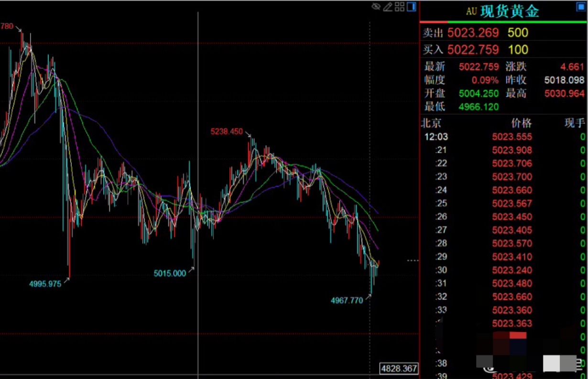The image size is (588, 379).
Task: Toggle the side panel layout icon
Action: (x=411, y=7)
